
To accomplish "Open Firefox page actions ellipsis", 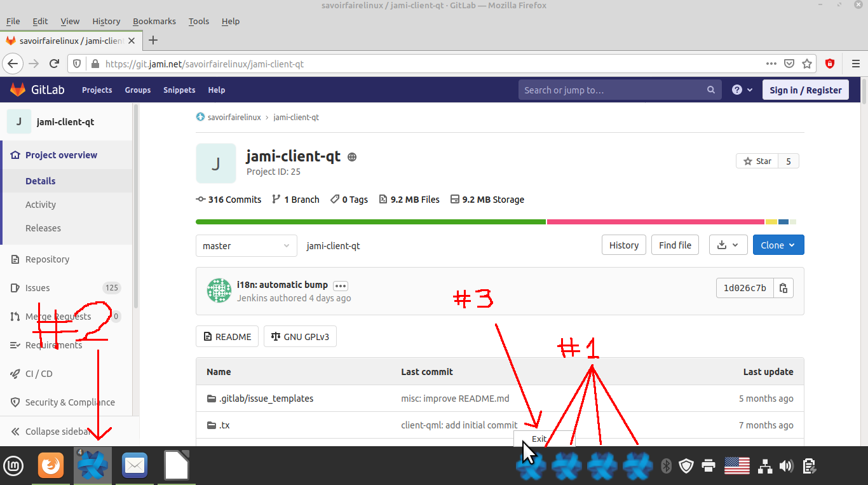I will 771,64.
